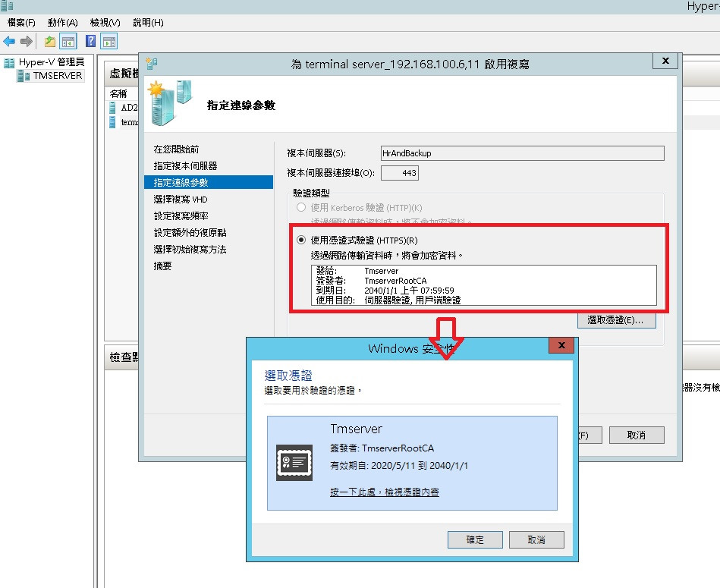Image resolution: width=720 pixels, height=588 pixels.
Task: Close the Windows 安全性 dialog
Action: pyautogui.click(x=561, y=345)
